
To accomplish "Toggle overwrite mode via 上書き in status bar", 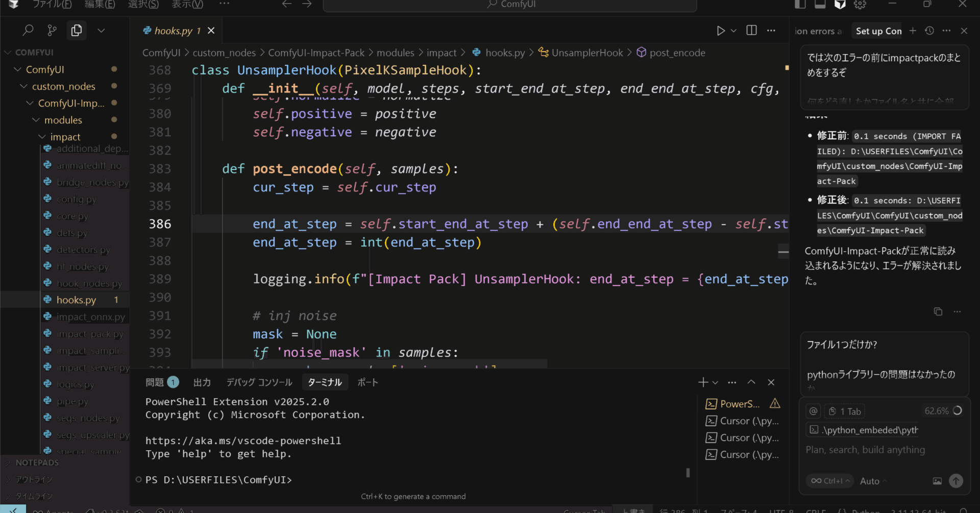I will coord(632,510).
